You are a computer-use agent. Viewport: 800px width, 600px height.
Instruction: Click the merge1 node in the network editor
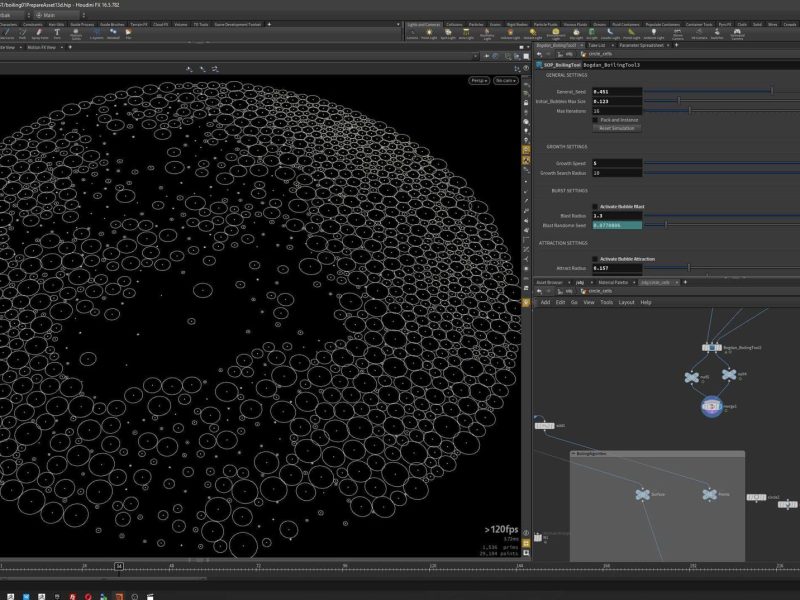tap(712, 405)
